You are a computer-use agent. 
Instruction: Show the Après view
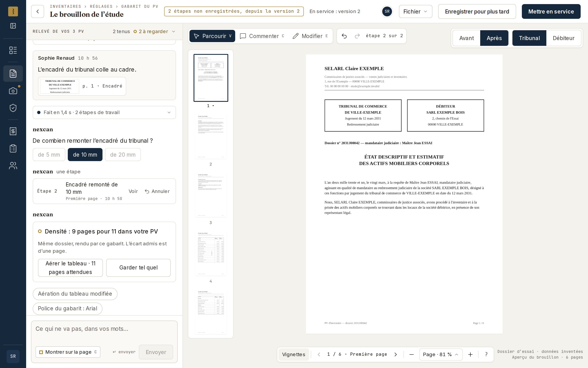494,38
